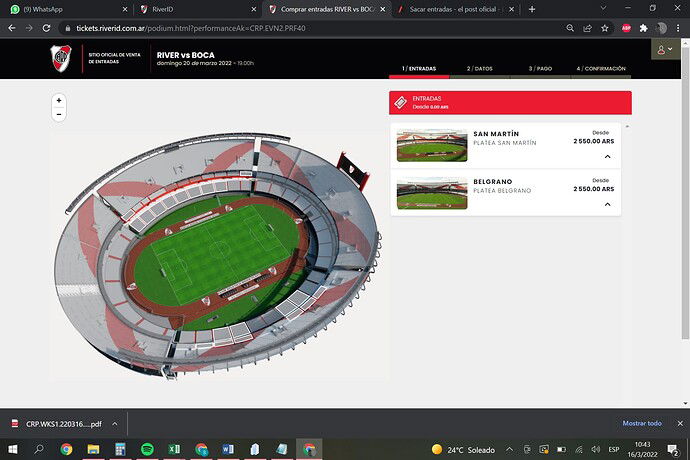Switch to the RiverID browser tab
This screenshot has height=460, width=690.
(190, 9)
